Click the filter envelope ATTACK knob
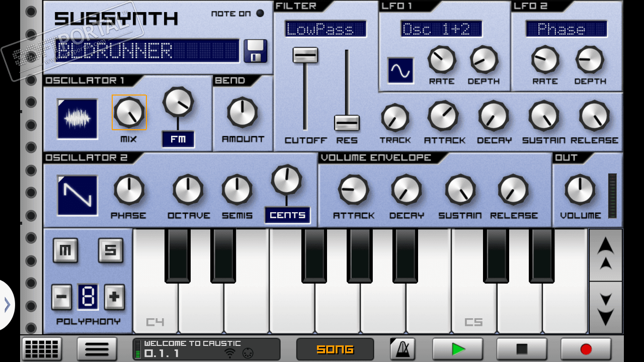 tap(443, 116)
